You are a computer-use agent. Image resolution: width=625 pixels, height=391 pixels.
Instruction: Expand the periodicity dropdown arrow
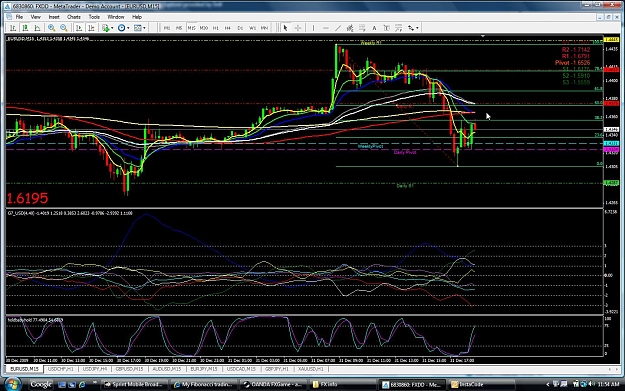[128, 28]
